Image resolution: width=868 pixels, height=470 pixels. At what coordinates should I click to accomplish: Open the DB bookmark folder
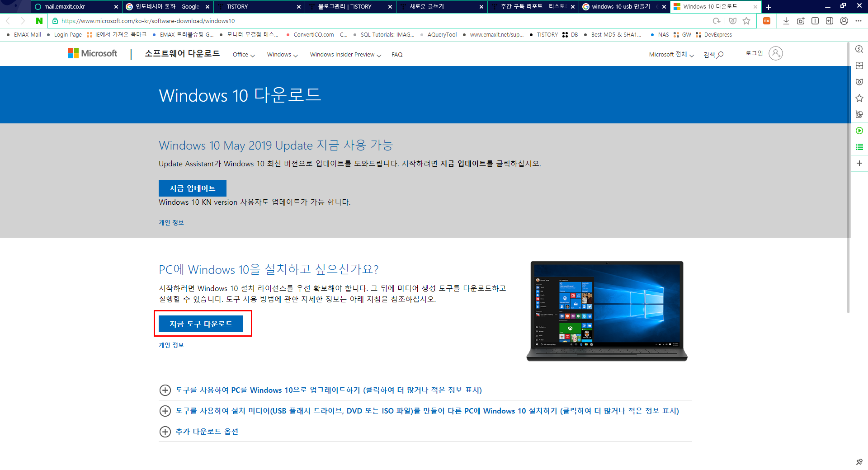570,35
